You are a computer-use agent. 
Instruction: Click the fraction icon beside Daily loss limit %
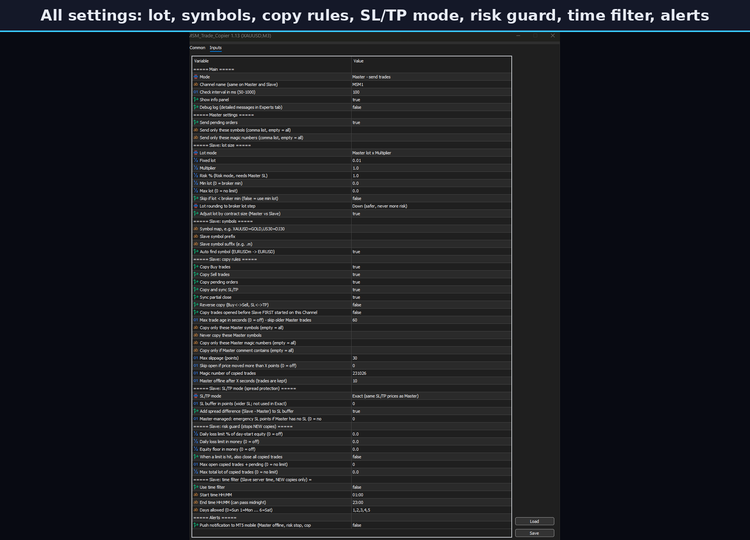(196, 434)
